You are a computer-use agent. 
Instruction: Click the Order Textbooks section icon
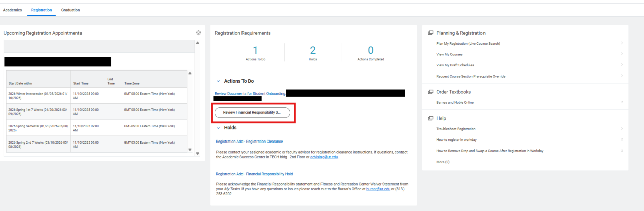click(430, 92)
